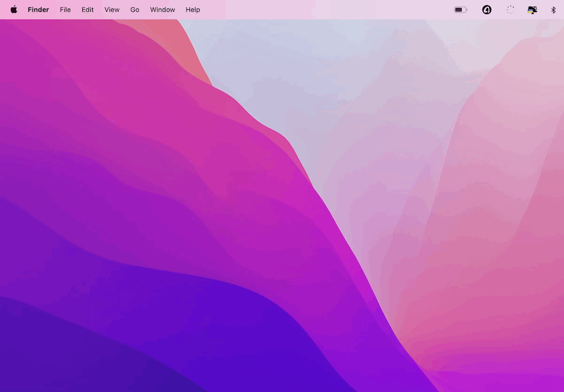Open the Help menu
Screen dimensions: 564x392
[193, 9]
